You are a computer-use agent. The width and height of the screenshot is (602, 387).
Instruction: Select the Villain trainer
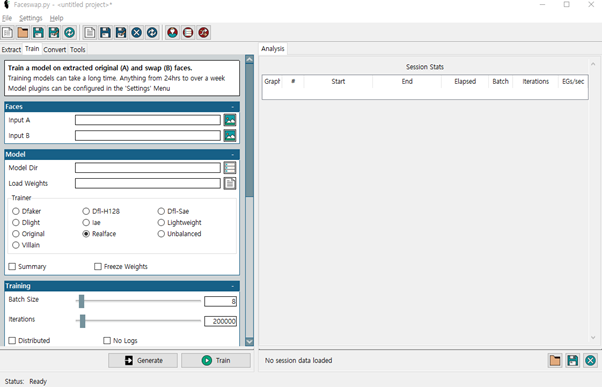(x=26, y=245)
